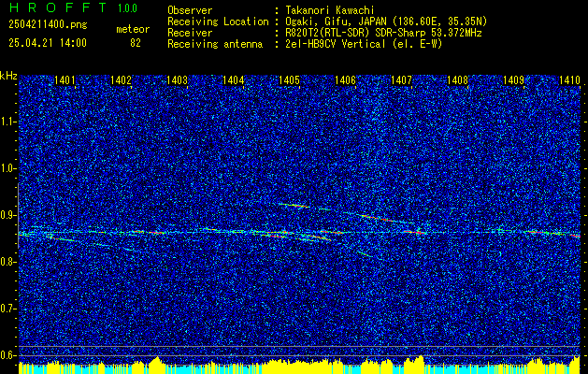Click the 1.0 kHz frequency label
588x374 pixels.
coord(7,168)
